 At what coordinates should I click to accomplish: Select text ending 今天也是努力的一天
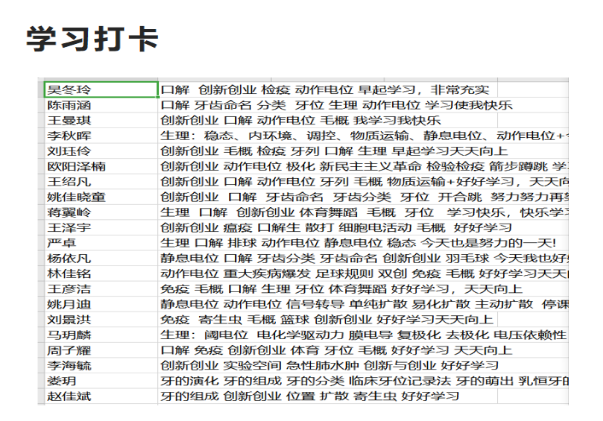[372, 243]
